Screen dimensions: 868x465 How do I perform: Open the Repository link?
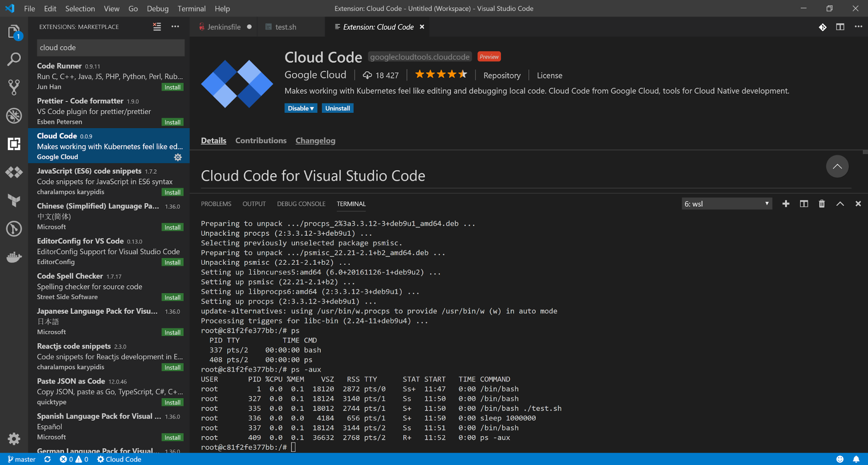[x=502, y=75]
